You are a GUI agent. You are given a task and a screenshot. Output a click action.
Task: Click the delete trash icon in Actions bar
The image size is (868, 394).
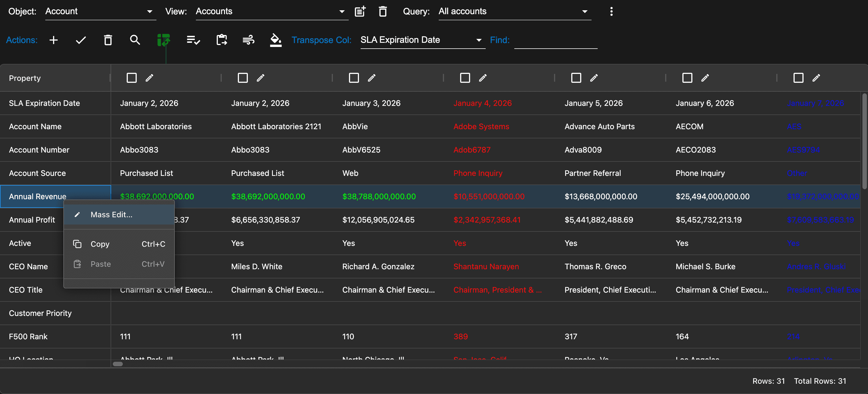click(x=108, y=40)
